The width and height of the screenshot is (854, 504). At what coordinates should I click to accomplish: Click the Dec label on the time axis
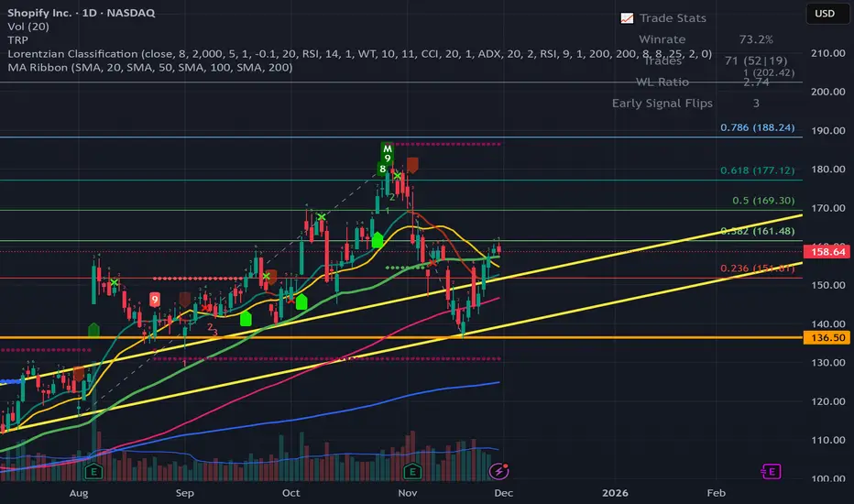coord(503,493)
